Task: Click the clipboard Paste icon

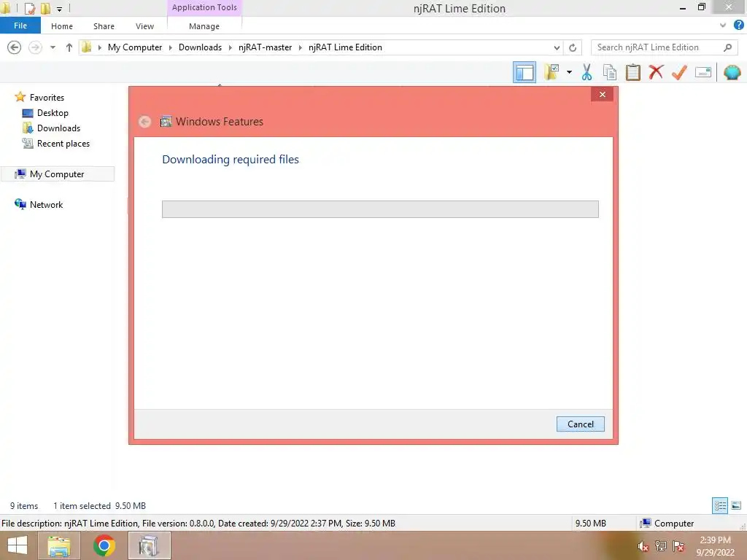Action: click(632, 72)
